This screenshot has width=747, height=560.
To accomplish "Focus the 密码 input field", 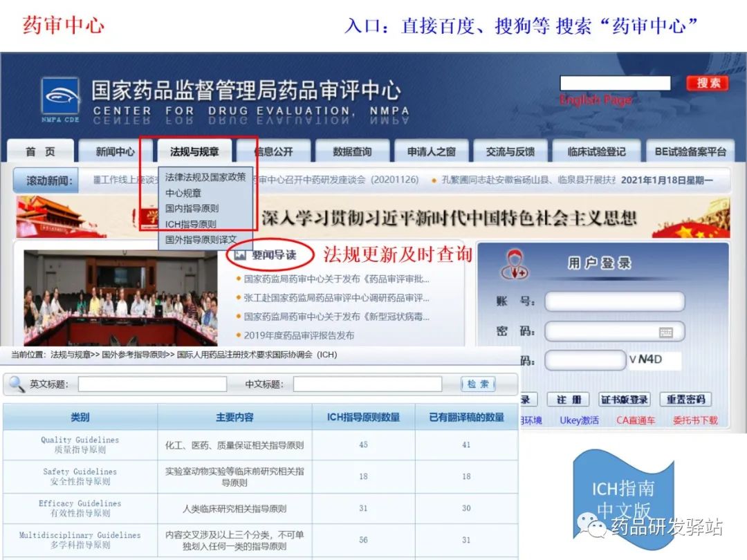I will coord(615,331).
